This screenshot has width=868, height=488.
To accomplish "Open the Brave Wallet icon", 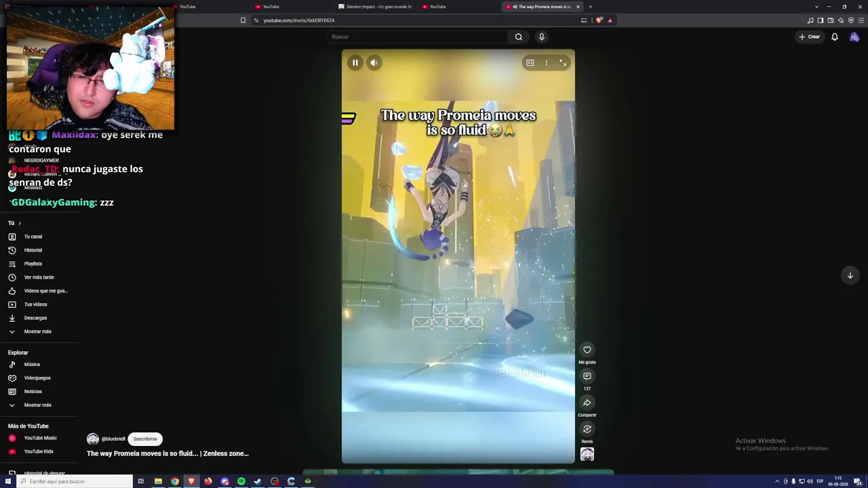I will point(831,20).
